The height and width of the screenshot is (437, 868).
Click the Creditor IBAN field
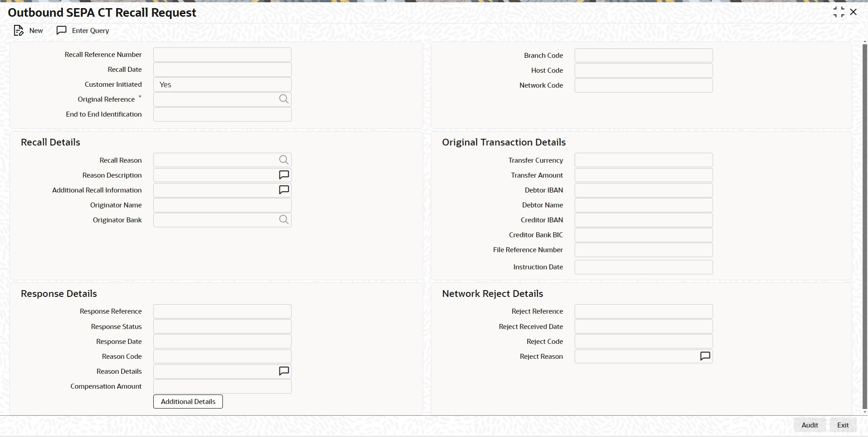pyautogui.click(x=644, y=220)
